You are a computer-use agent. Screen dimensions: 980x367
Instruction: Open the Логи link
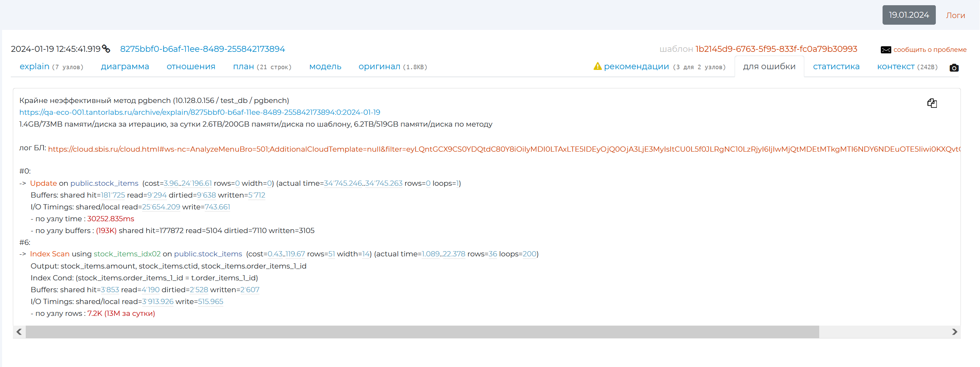[x=955, y=16]
